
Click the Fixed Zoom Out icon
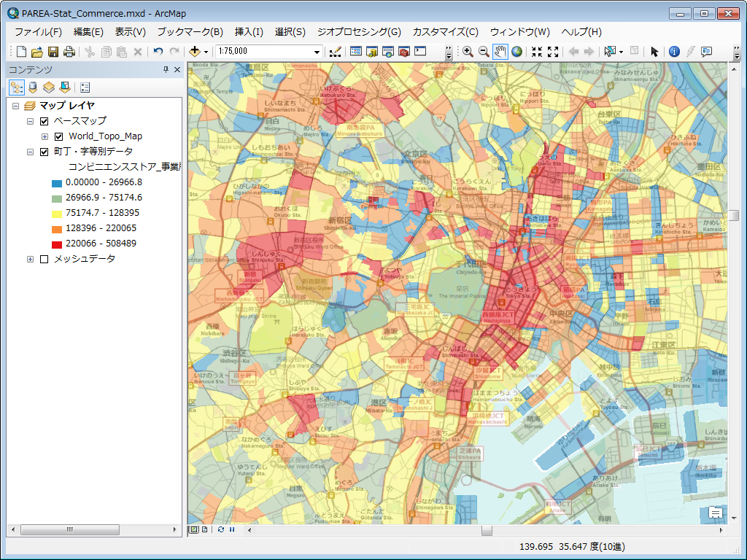[553, 52]
